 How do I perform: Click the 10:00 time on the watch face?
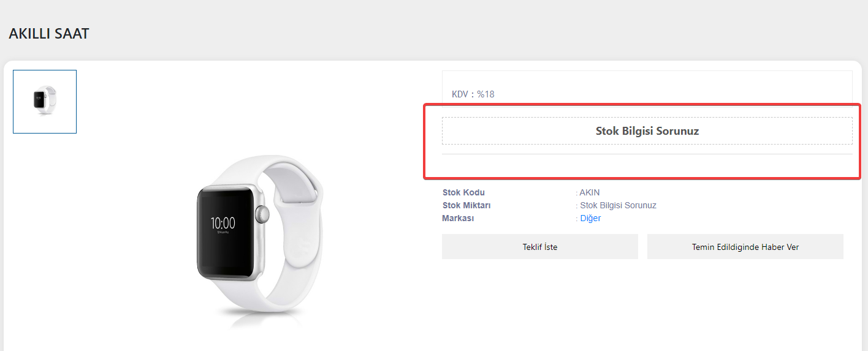[223, 222]
